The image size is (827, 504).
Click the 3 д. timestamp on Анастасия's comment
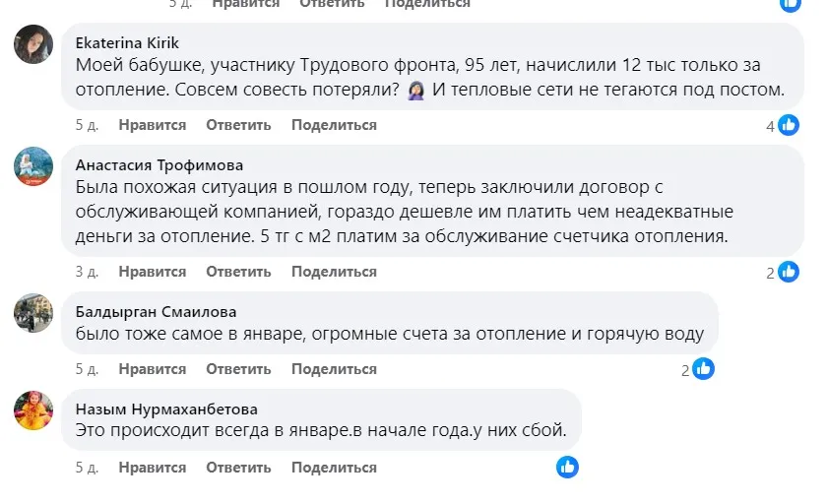click(87, 272)
